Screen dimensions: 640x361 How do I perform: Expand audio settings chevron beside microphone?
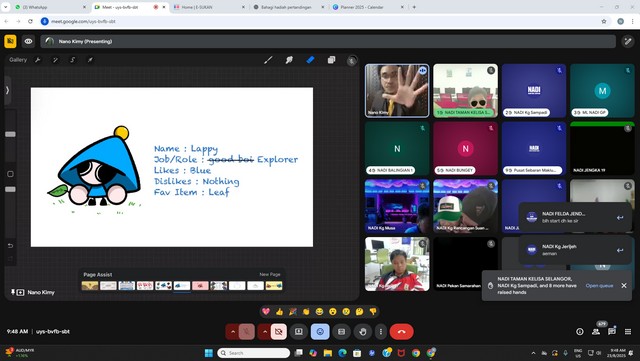point(233,332)
